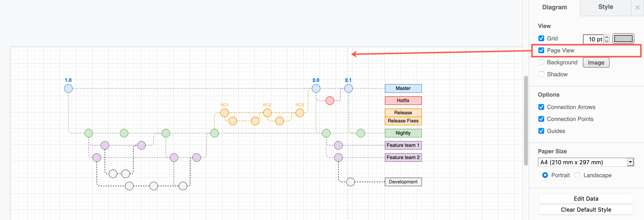
Task: Select the Portrait orientation
Action: 545,175
